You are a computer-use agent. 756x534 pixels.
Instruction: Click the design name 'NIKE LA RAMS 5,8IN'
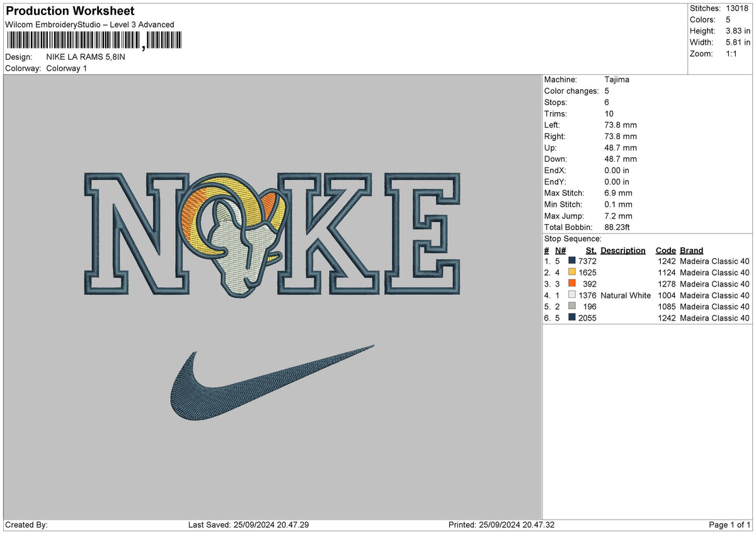point(86,57)
